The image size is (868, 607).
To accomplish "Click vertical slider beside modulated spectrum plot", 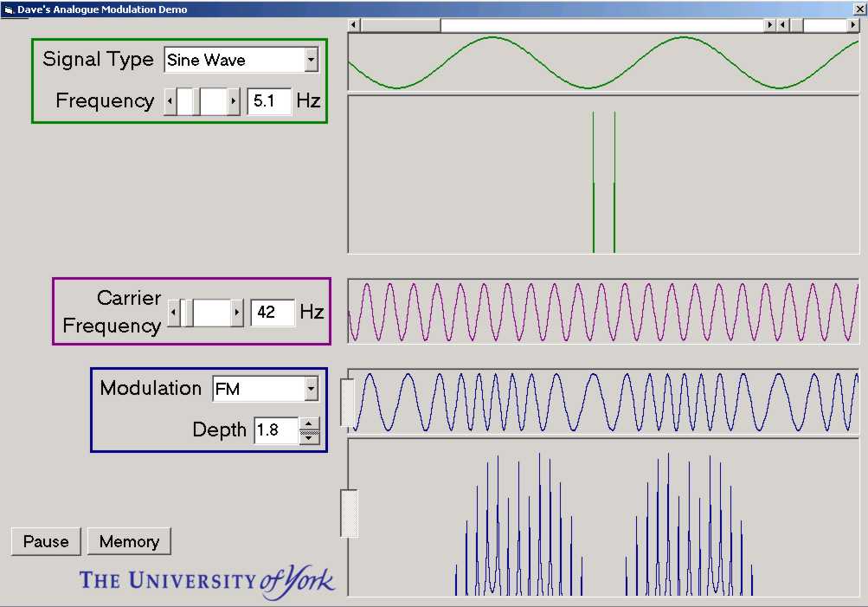I will (349, 513).
